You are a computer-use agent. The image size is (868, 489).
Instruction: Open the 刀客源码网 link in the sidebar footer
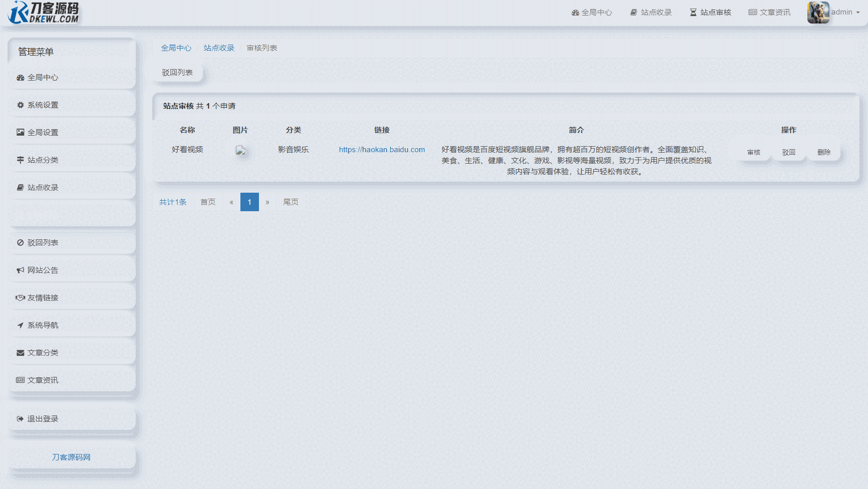pos(71,457)
